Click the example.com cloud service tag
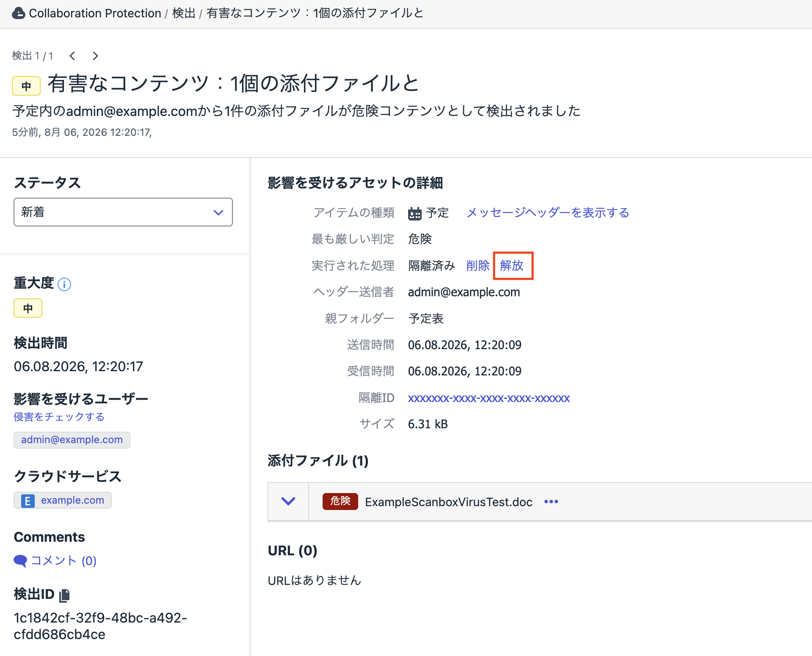This screenshot has width=812, height=656. tap(63, 500)
